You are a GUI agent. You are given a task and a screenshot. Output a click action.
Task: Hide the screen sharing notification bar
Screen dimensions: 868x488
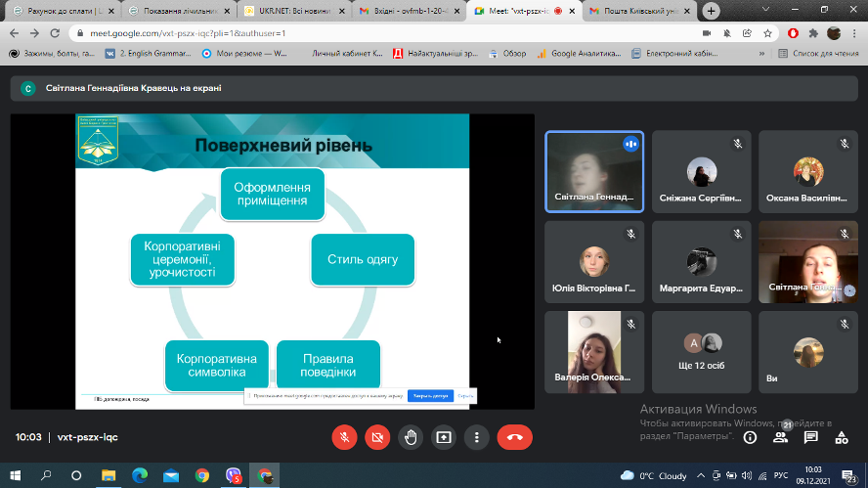(x=464, y=395)
